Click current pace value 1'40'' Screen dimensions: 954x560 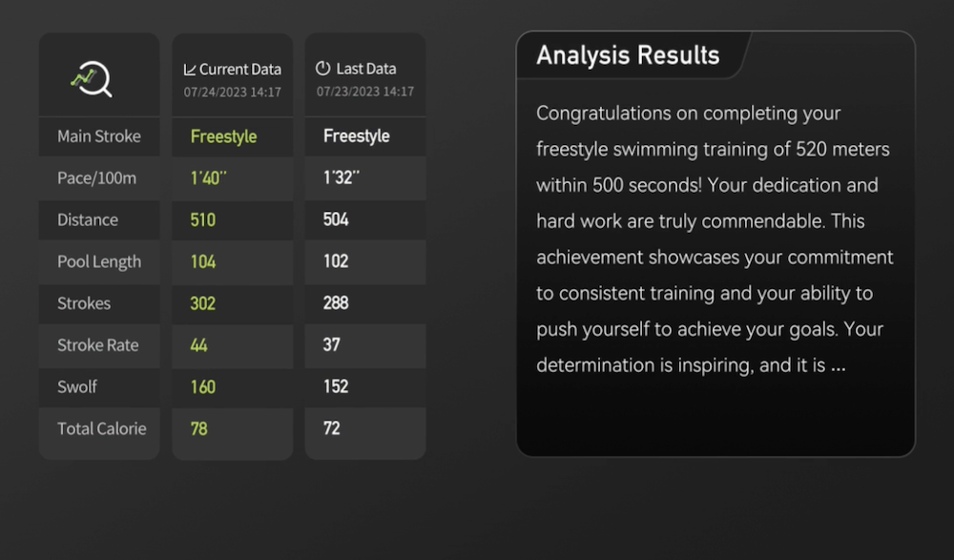coord(207,177)
